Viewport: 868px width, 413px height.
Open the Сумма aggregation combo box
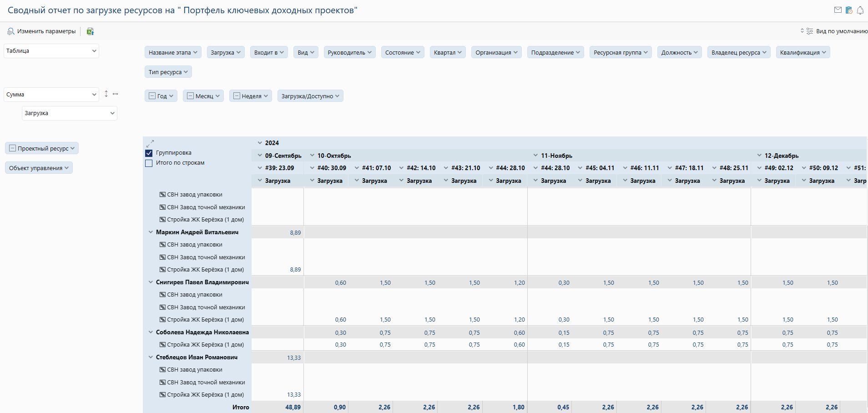point(51,95)
